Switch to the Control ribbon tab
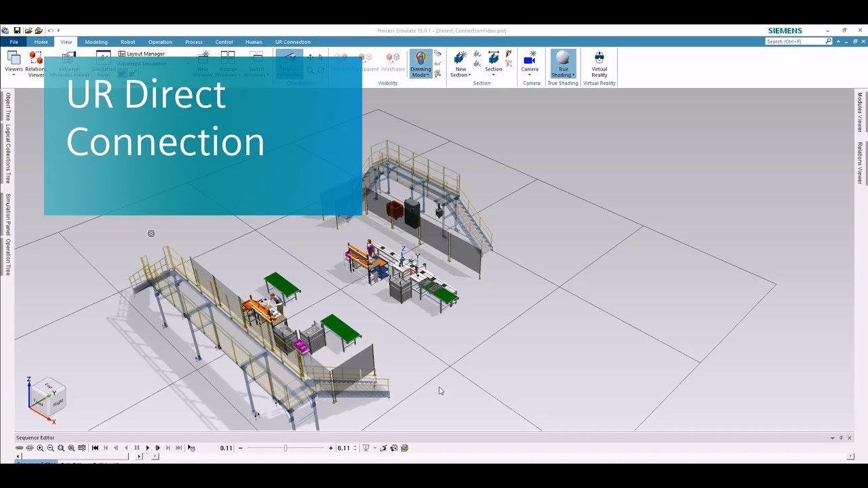868x488 pixels. click(x=224, y=42)
